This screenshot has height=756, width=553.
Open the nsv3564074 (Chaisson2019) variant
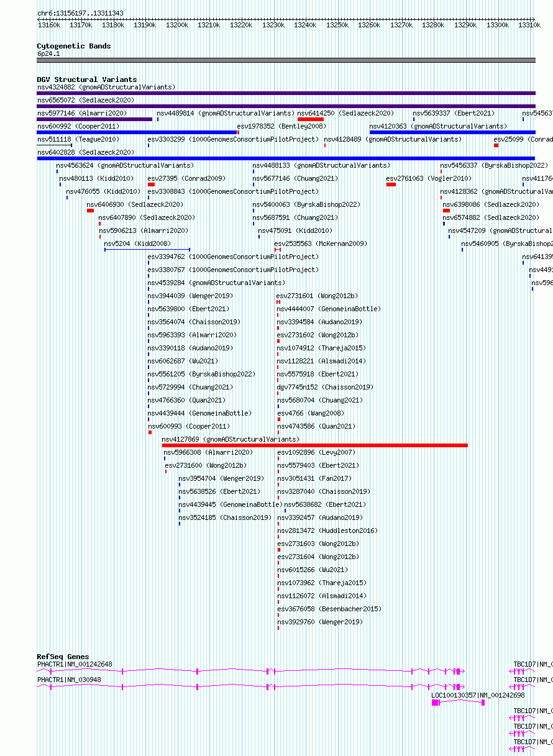[x=194, y=322]
